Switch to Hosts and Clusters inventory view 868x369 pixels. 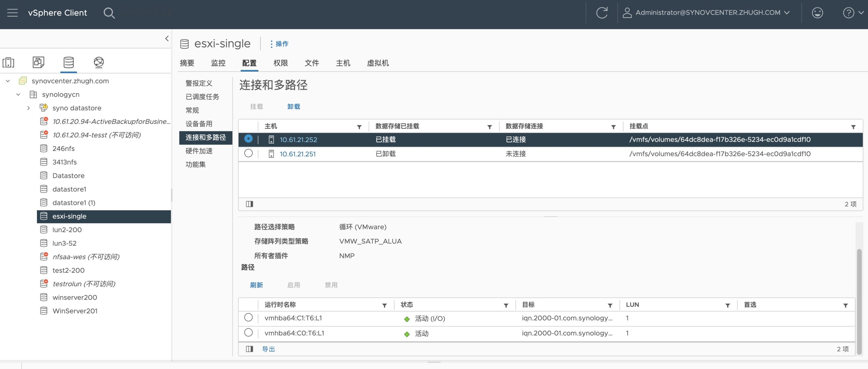click(8, 62)
